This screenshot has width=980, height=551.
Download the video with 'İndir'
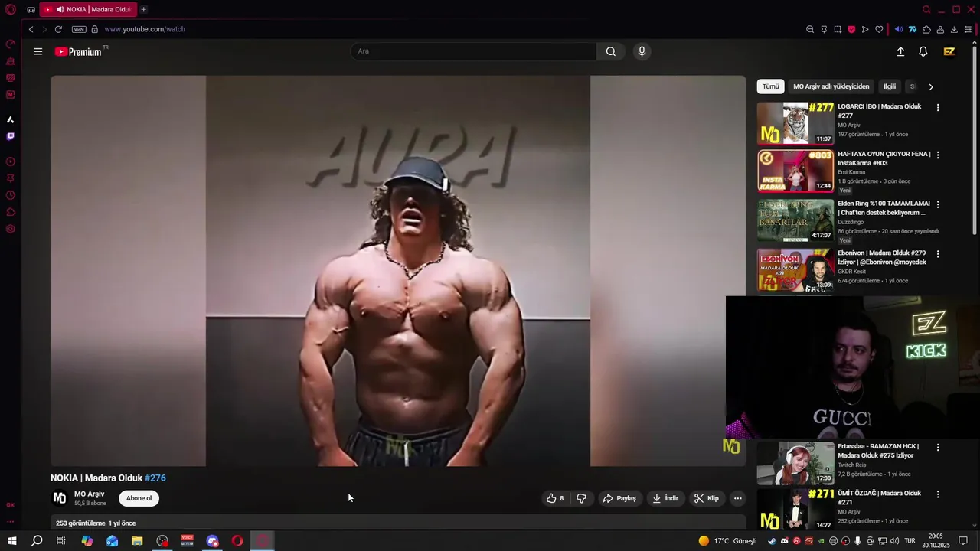665,498
